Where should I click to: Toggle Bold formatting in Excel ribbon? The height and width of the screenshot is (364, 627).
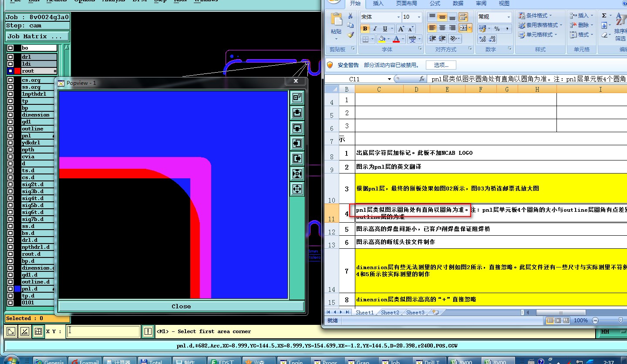click(x=365, y=29)
